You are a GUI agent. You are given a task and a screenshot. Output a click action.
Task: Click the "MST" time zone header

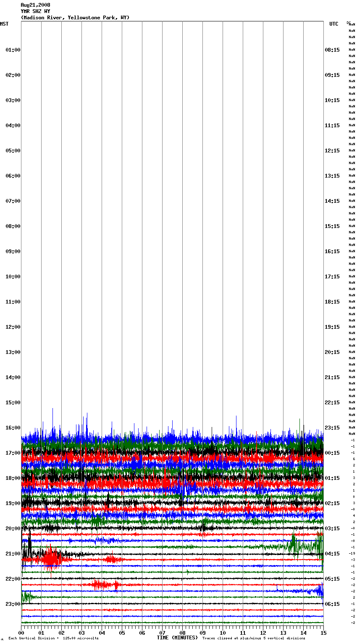(4, 24)
